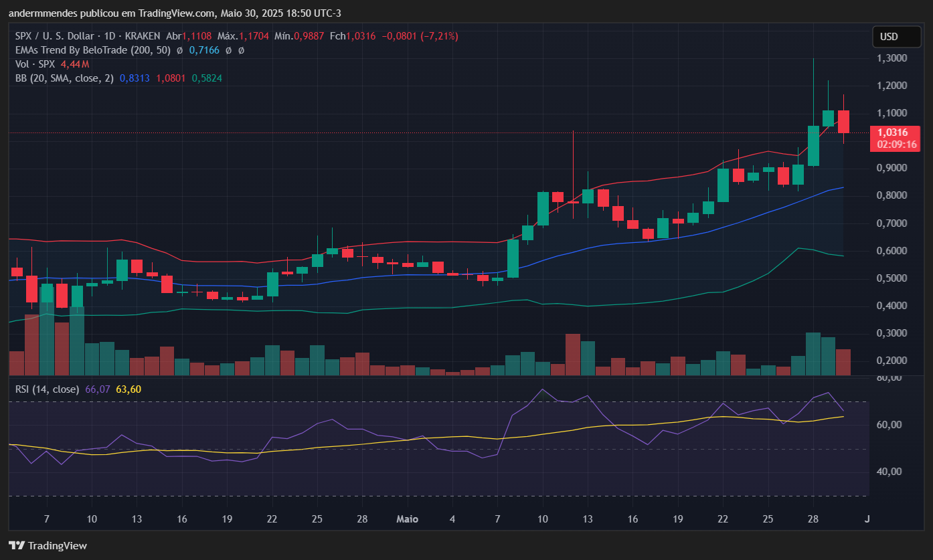Click the Maio label on the time axis
The height and width of the screenshot is (560, 933).
click(x=407, y=519)
